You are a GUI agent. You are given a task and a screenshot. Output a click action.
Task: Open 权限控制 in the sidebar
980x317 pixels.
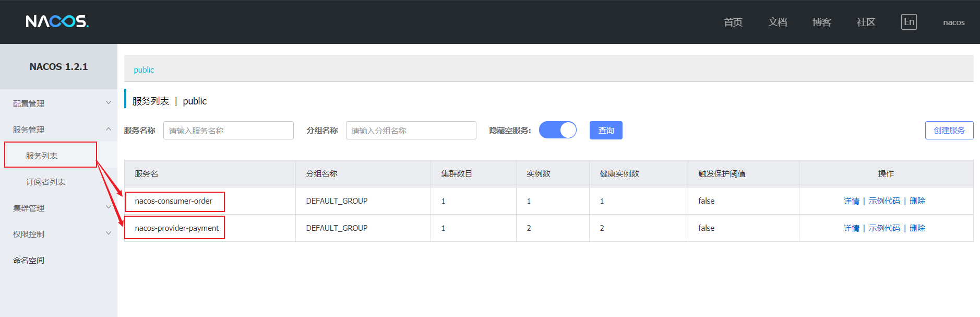29,234
